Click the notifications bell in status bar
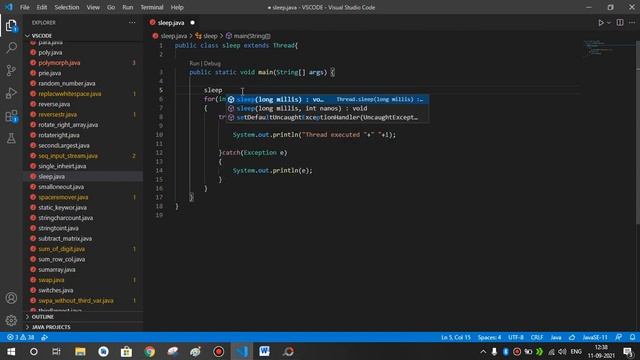This screenshot has width=640, height=360. [632, 338]
